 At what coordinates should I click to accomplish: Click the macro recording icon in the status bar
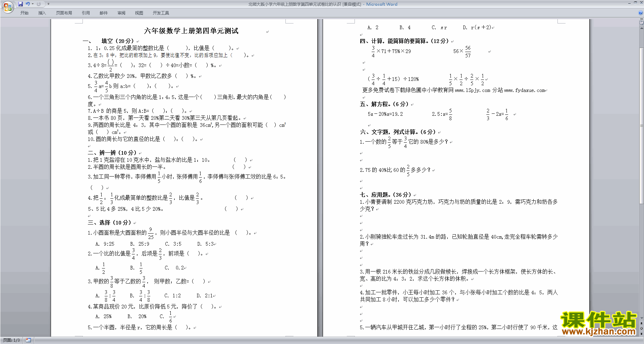tap(28, 340)
